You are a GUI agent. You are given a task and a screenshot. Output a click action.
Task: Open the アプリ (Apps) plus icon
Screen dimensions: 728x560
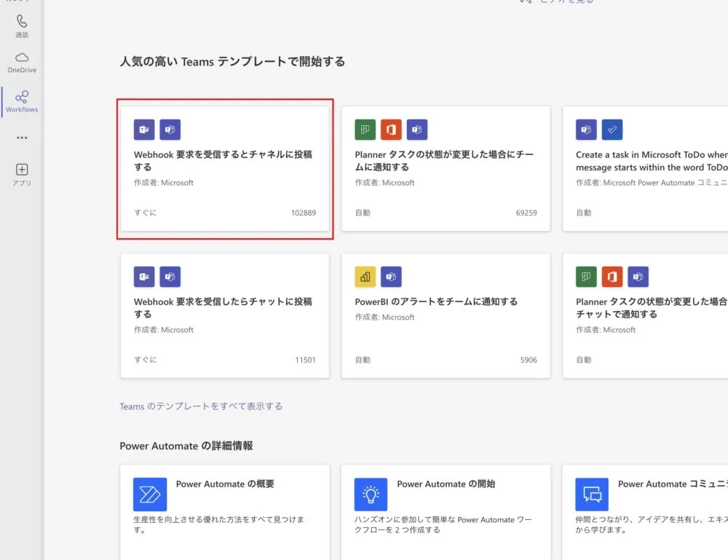(22, 174)
